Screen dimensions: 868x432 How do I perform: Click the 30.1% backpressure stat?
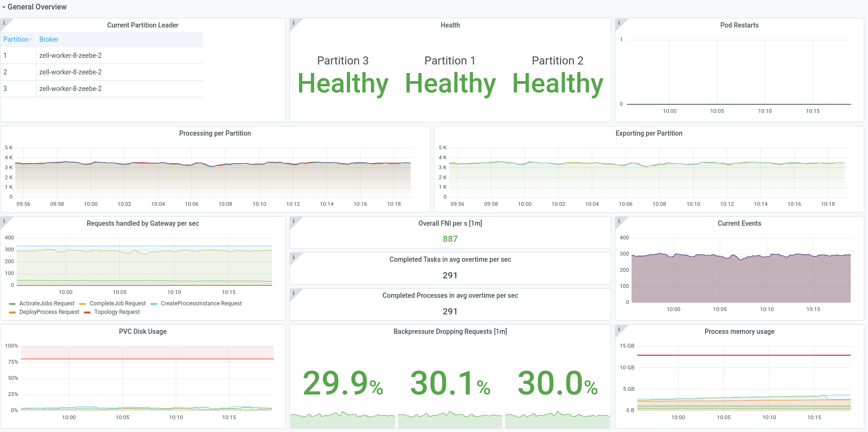point(450,383)
